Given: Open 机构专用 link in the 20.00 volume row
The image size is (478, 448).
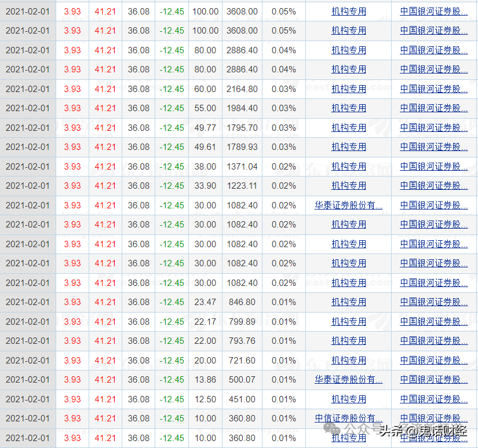Looking at the screenshot, I should 349,360.
